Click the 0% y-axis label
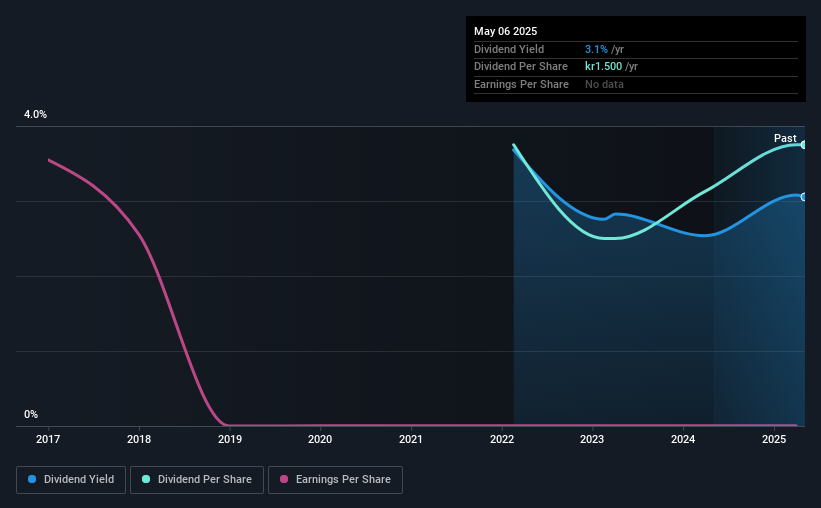This screenshot has height=508, width=821. [31, 414]
